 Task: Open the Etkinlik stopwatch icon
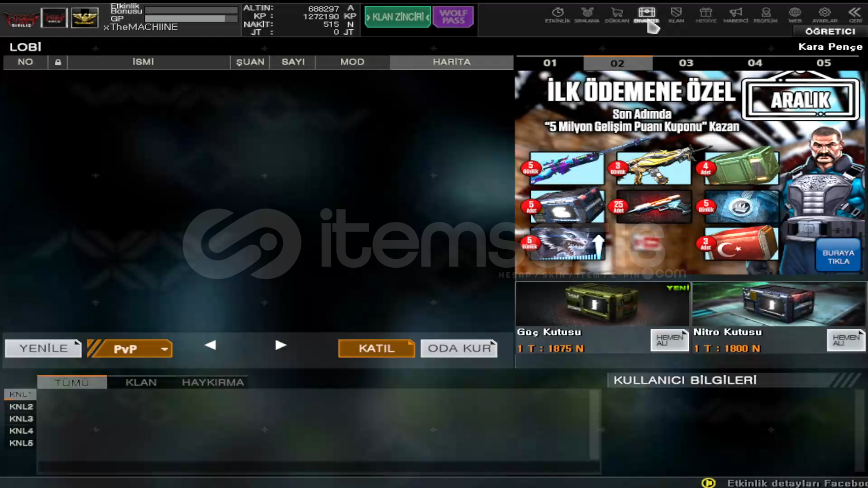(558, 14)
